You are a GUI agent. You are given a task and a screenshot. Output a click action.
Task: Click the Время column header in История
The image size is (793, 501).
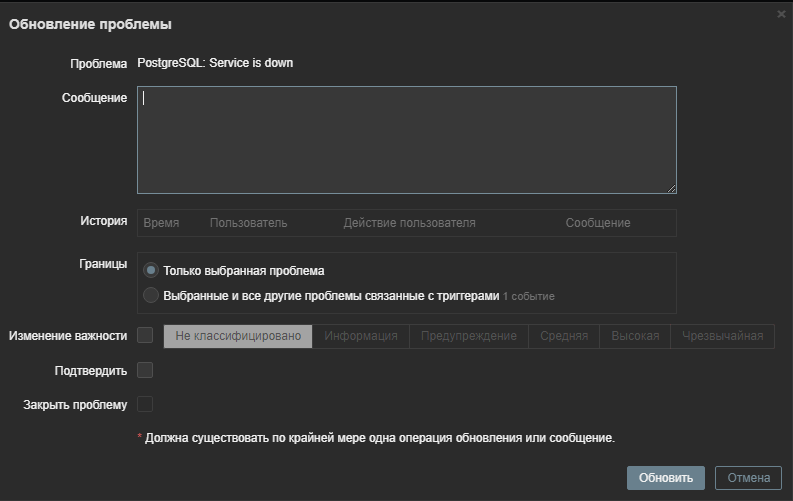click(161, 223)
